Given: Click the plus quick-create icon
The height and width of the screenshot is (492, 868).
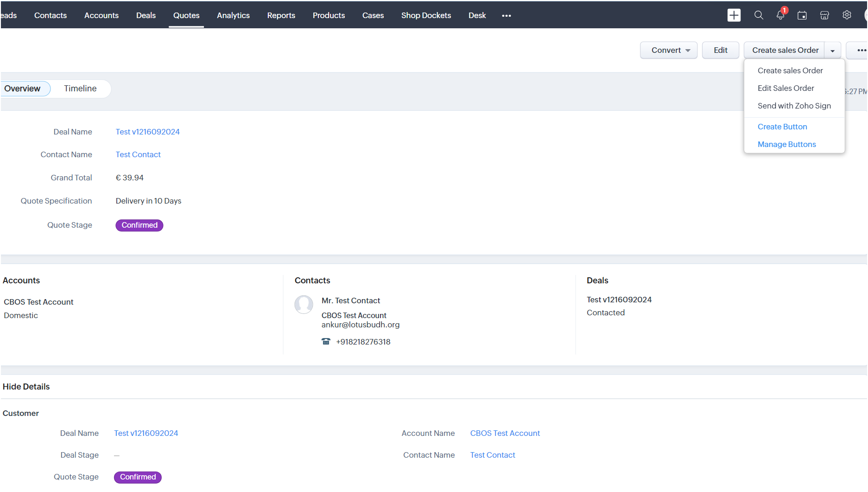Looking at the screenshot, I should (734, 15).
